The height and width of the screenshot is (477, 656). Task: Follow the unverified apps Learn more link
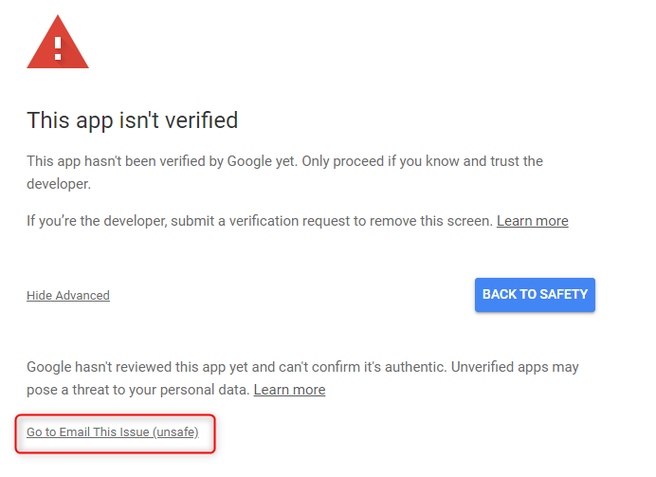290,390
